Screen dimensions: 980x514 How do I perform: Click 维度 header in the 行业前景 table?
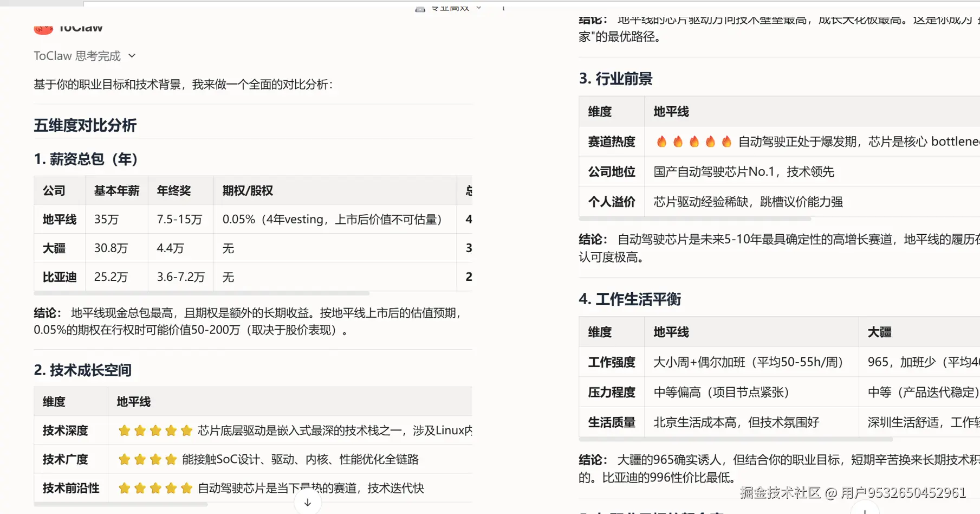pyautogui.click(x=600, y=112)
